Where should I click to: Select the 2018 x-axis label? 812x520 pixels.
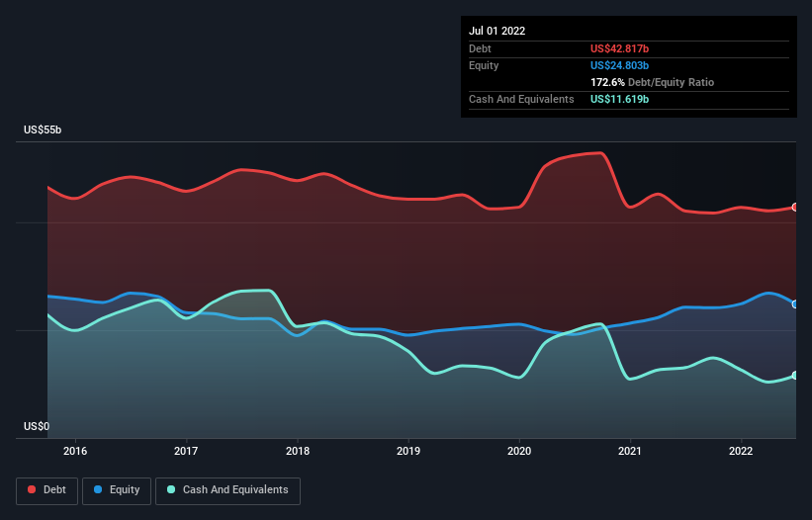[x=298, y=451]
